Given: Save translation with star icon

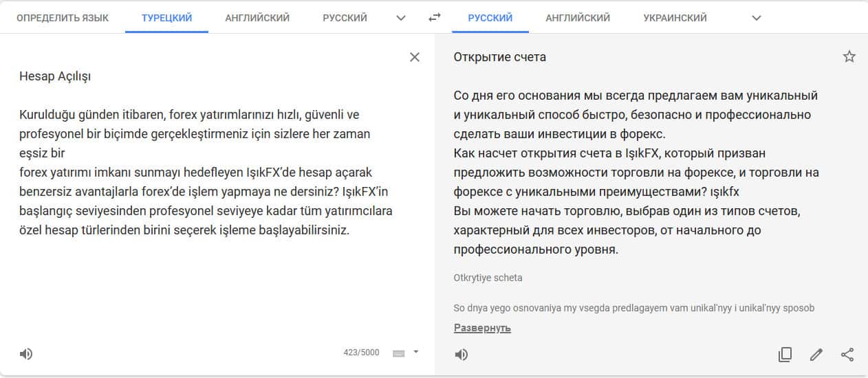Looking at the screenshot, I should 849,57.
